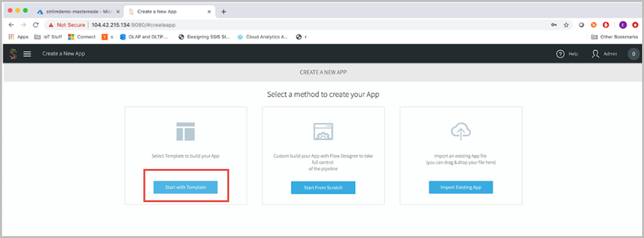
Task: Click the orange circle extension icon
Action: point(593,25)
